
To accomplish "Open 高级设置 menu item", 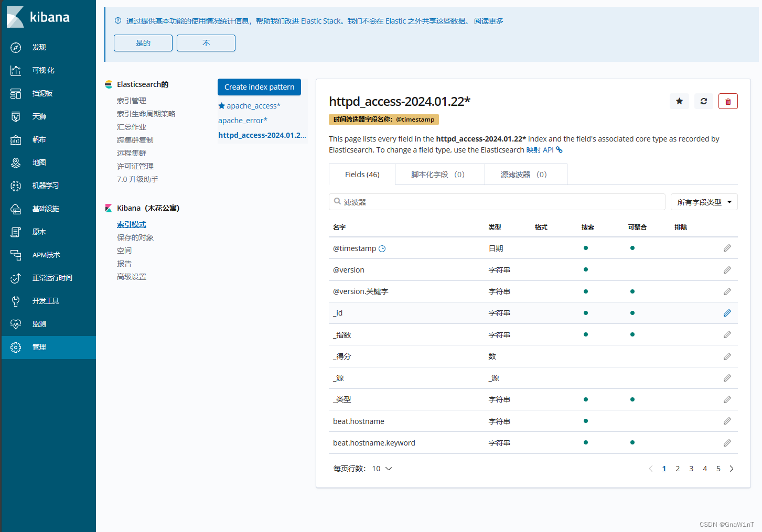I will tap(132, 277).
